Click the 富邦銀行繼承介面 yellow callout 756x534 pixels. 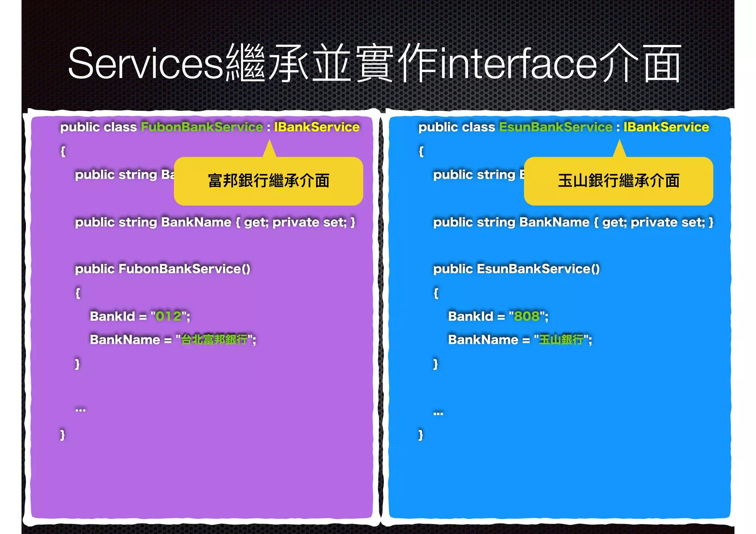click(x=268, y=181)
